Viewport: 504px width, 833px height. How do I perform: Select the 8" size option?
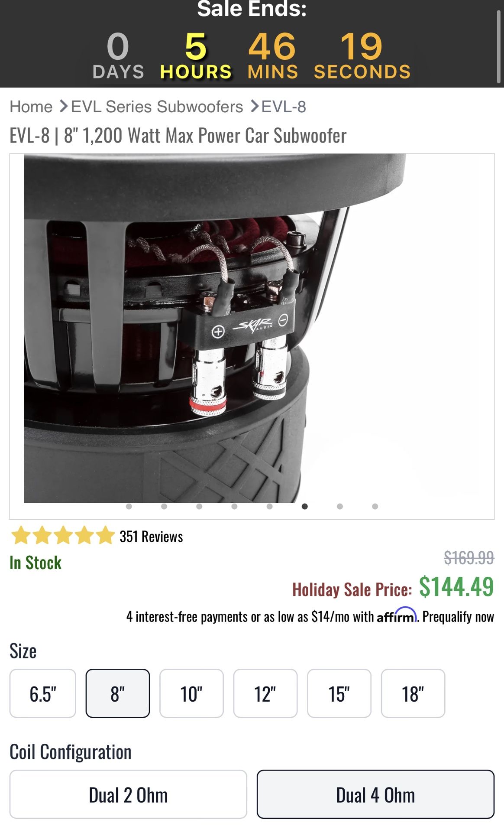click(x=118, y=693)
